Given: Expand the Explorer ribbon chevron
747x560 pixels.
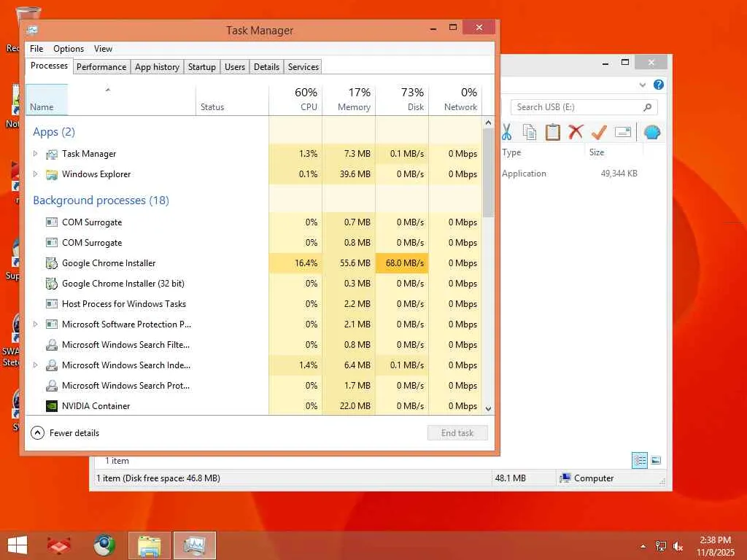Looking at the screenshot, I should [642, 85].
